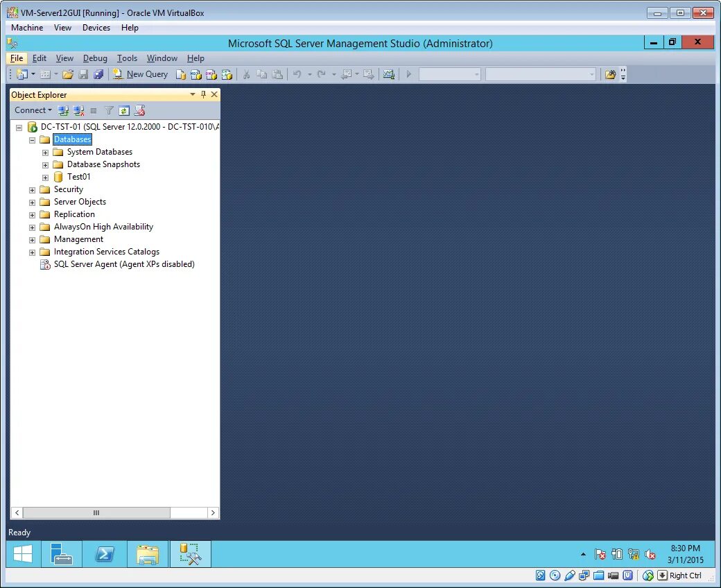Click the Open File folder icon
Viewport: 721px width, 588px height.
tap(68, 74)
